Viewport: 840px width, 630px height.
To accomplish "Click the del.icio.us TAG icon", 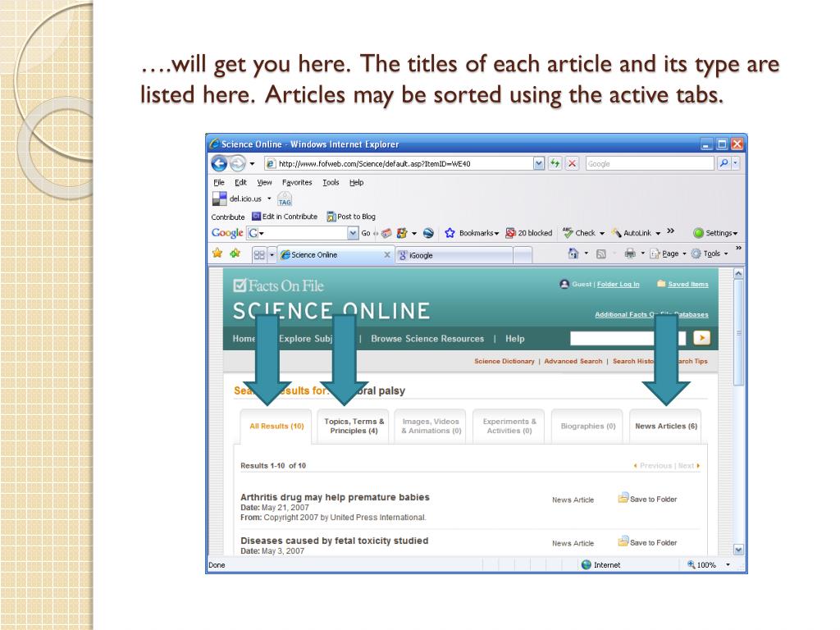I will [x=285, y=199].
